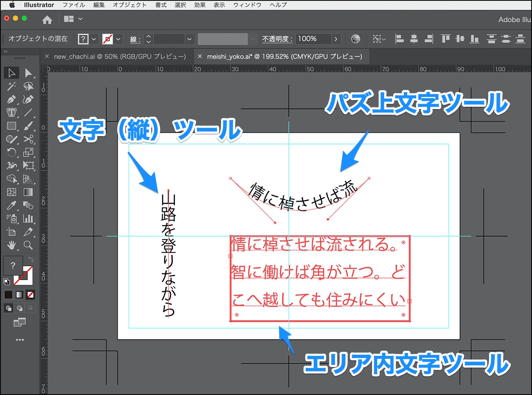Enable Draw Behind mode
The width and height of the screenshot is (532, 395).
(20, 308)
